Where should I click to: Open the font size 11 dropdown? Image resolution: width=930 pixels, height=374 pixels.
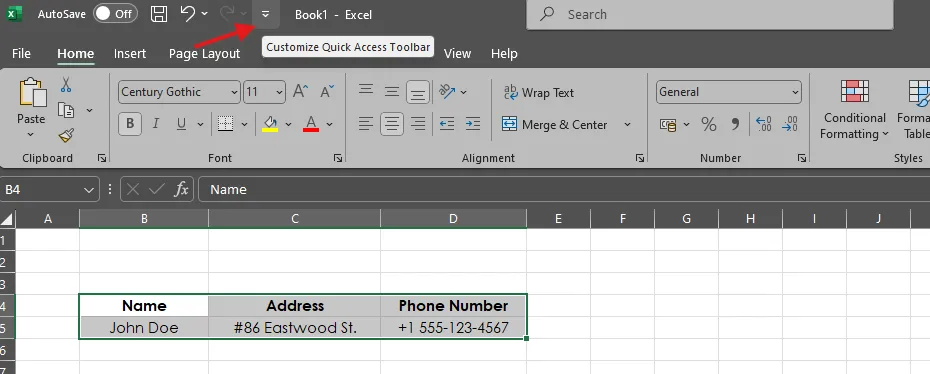(265, 92)
